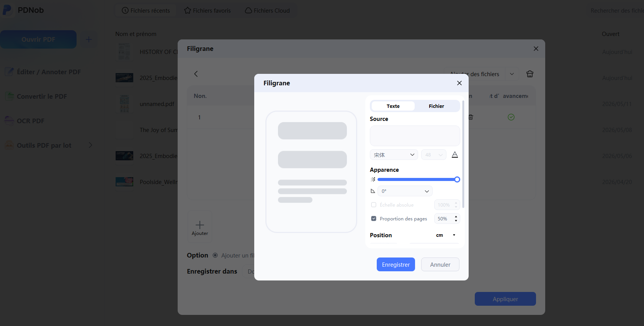Click the trash basket icon near Ajouter des fichiers
Screen dimensions: 644x326
[530, 74]
